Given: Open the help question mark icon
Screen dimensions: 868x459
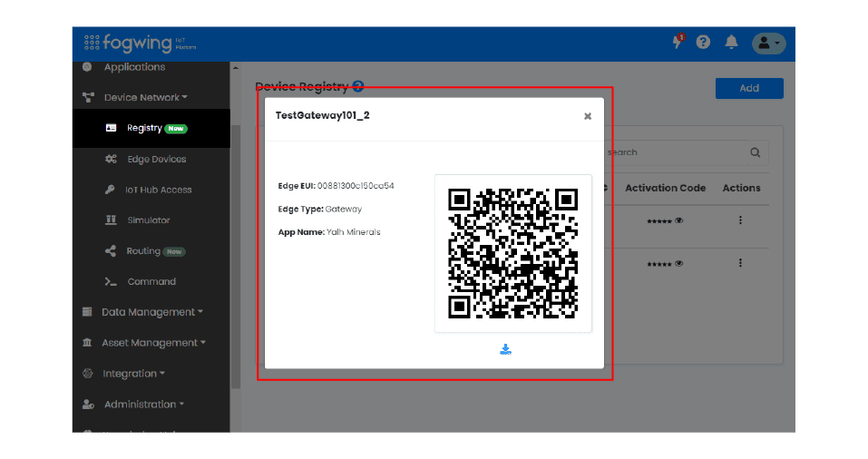Looking at the screenshot, I should (703, 42).
